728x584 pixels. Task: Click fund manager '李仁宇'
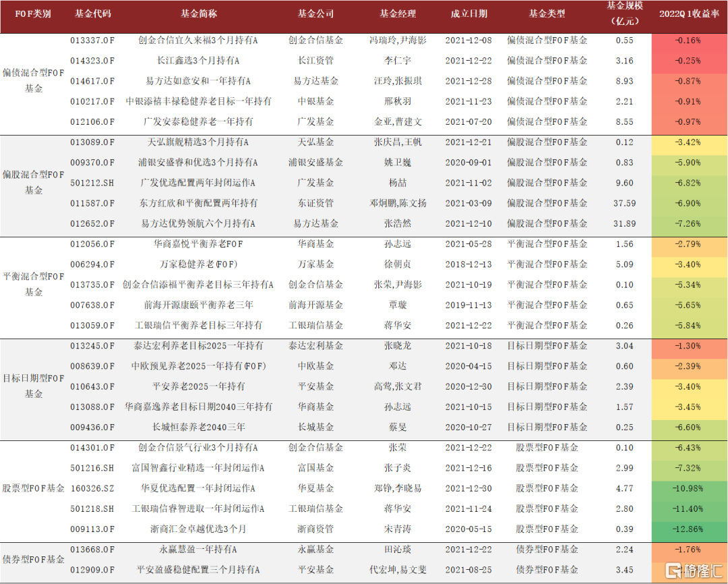[x=398, y=61]
